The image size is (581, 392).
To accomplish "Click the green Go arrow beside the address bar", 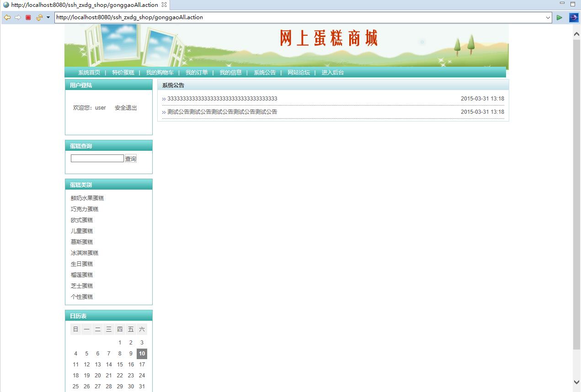I will click(560, 17).
